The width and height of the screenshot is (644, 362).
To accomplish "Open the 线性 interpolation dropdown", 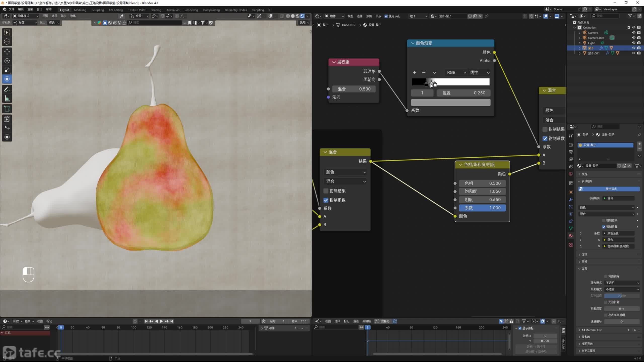I will (x=479, y=73).
